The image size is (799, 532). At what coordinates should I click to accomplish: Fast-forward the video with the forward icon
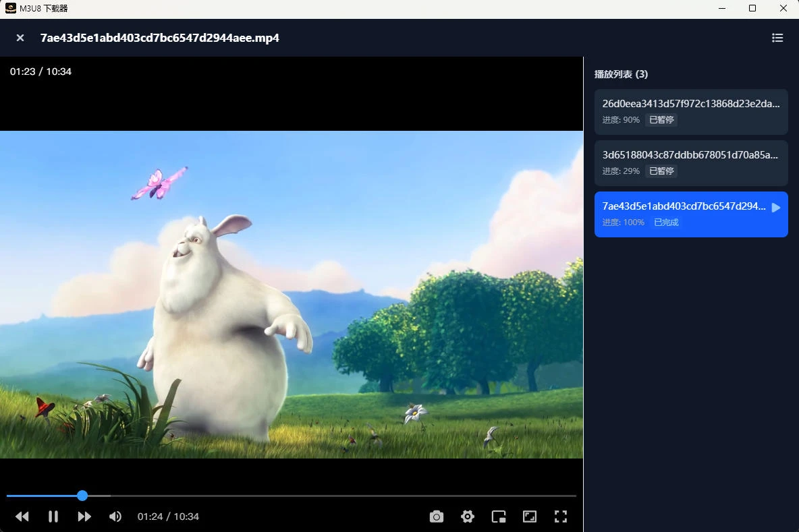pyautogui.click(x=84, y=516)
